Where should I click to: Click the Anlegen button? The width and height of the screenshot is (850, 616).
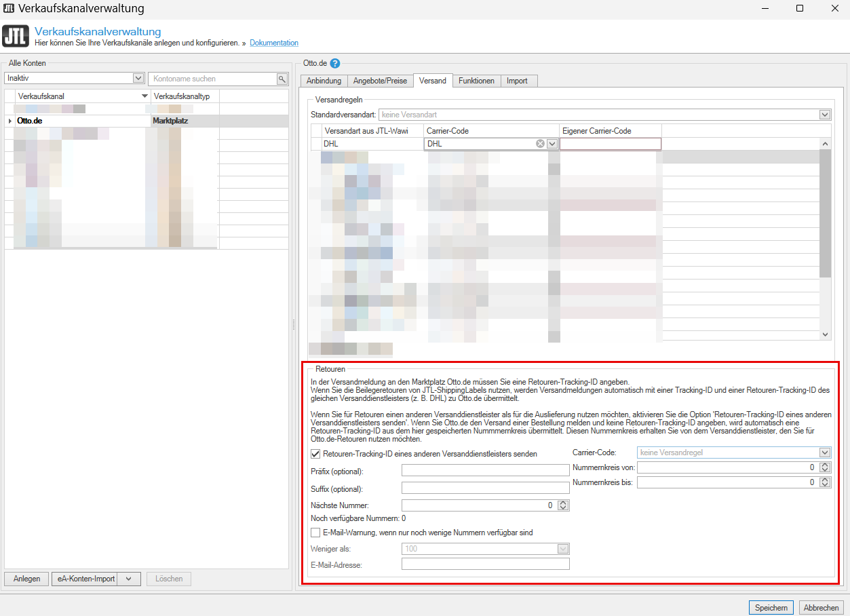[x=26, y=579]
